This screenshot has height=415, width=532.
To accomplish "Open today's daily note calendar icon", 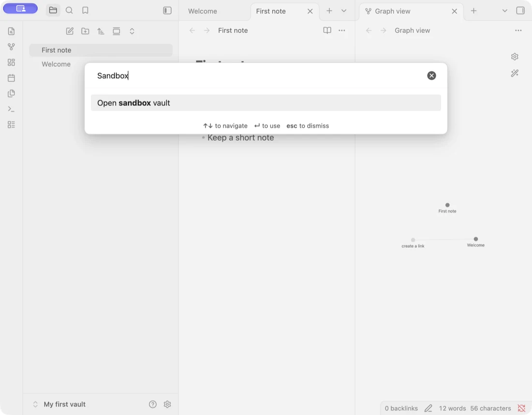I will [11, 78].
